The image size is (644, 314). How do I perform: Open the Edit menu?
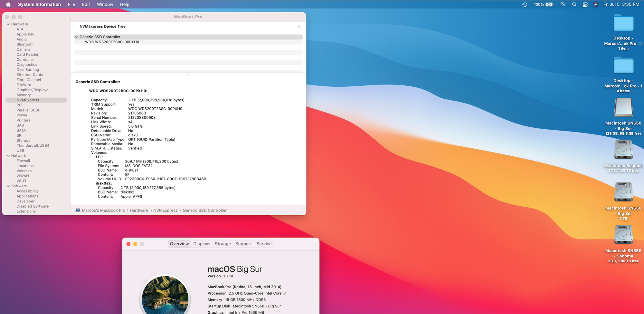pos(86,5)
